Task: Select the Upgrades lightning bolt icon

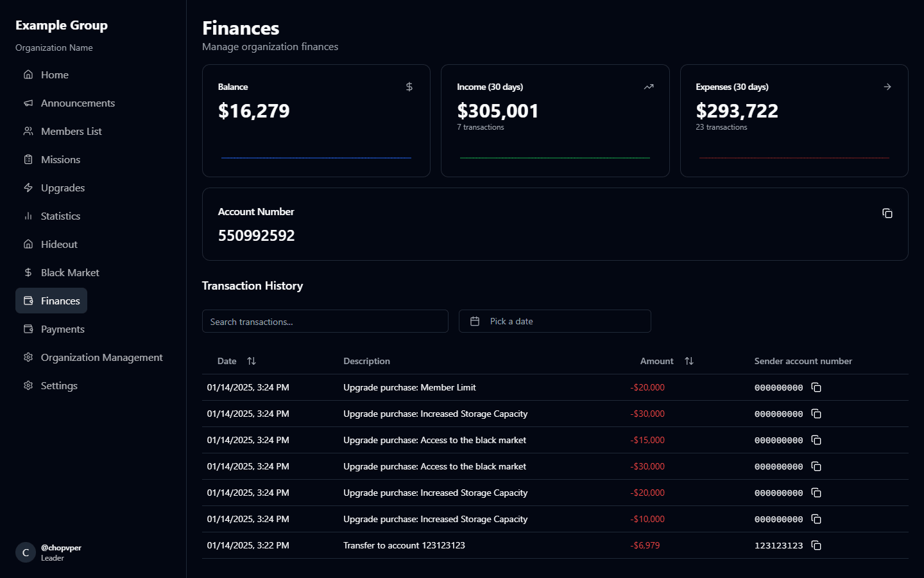Action: (28, 188)
